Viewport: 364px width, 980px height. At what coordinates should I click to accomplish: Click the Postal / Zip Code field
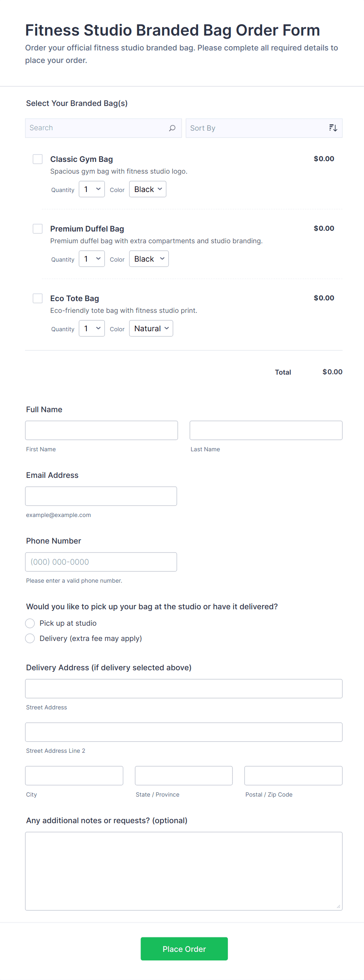[293, 776]
